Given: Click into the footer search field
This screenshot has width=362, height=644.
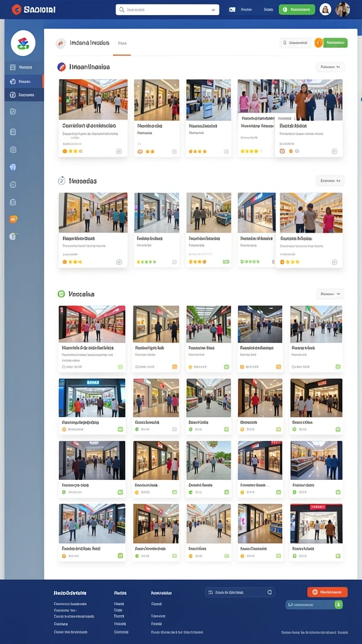Looking at the screenshot, I should (239, 592).
